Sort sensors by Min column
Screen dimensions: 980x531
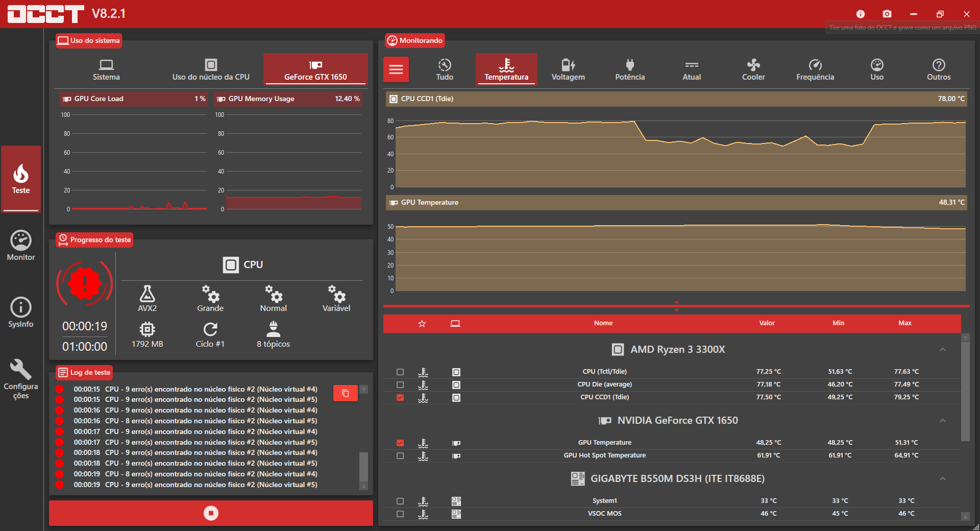839,323
